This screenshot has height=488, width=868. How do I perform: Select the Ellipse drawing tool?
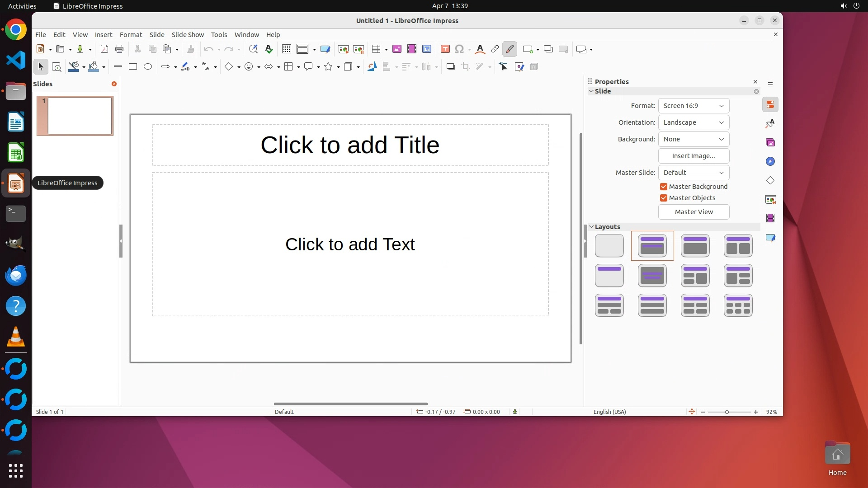tap(148, 67)
